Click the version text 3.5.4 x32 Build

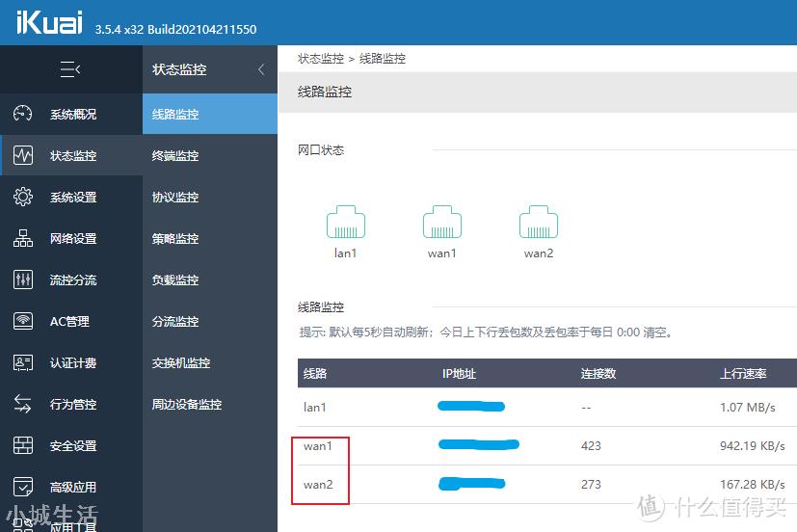coord(175,30)
